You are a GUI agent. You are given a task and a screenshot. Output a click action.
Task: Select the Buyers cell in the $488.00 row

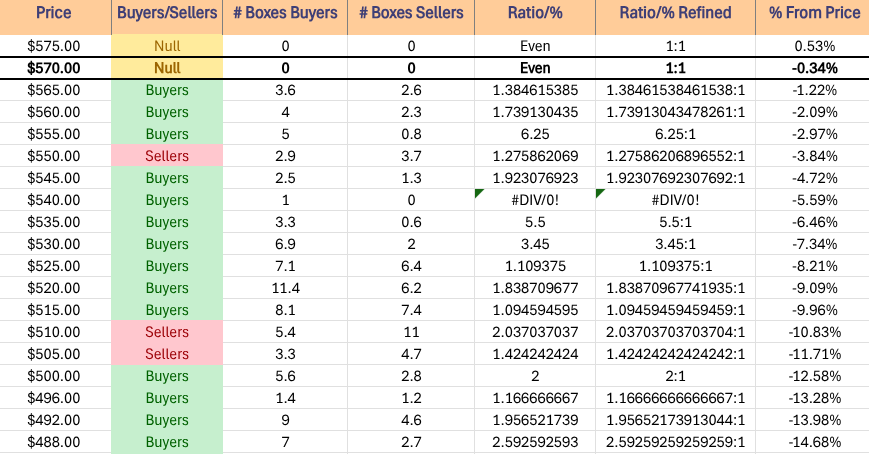(x=167, y=442)
